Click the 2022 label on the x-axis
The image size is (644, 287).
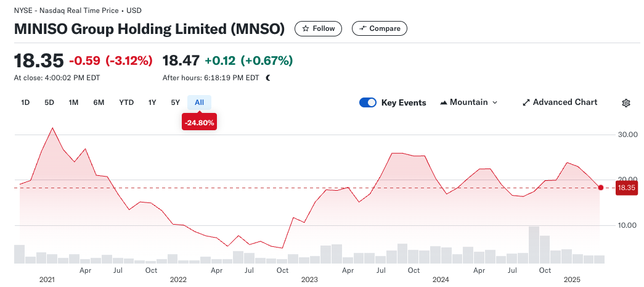(x=178, y=280)
